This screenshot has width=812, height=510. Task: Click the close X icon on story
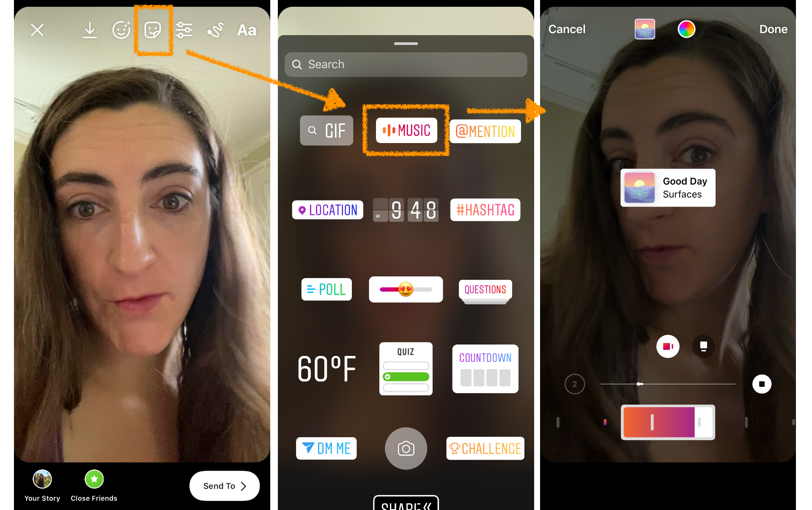coord(38,29)
